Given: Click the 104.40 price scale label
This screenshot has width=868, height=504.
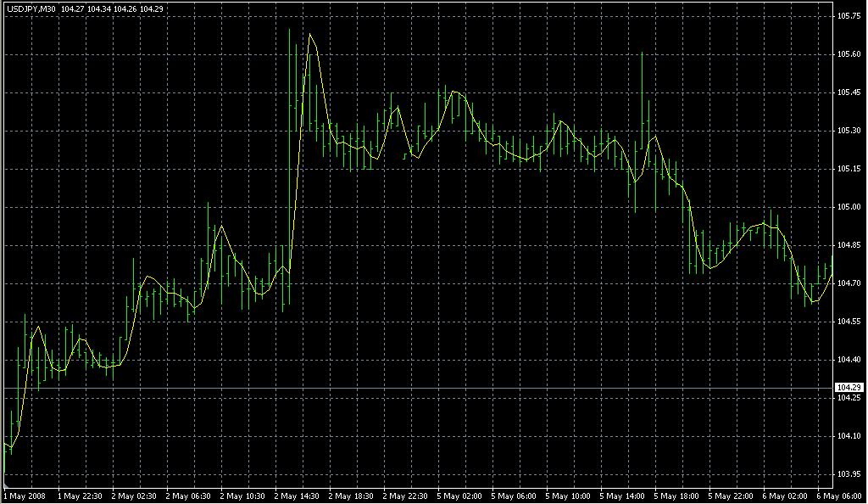Looking at the screenshot, I should 849,360.
